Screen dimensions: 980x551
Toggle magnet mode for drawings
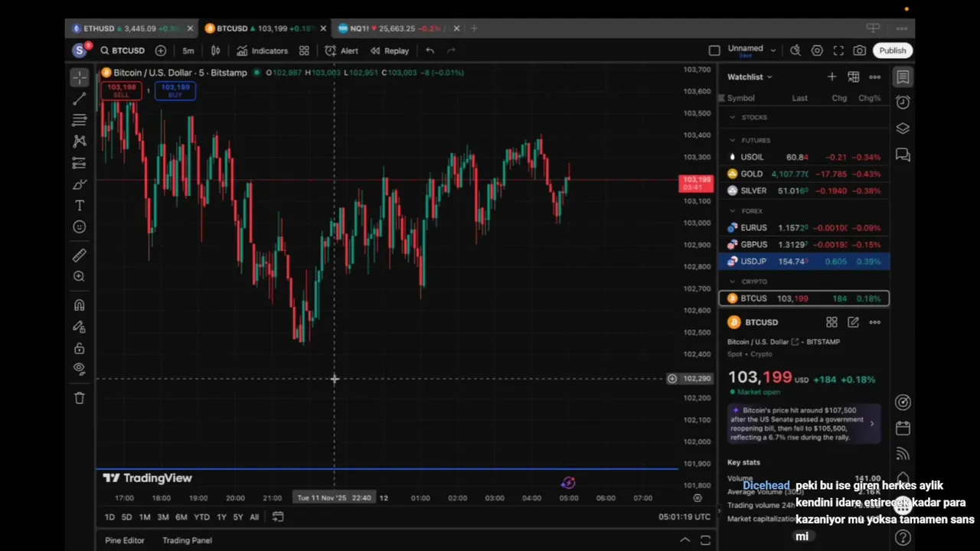pyautogui.click(x=80, y=305)
